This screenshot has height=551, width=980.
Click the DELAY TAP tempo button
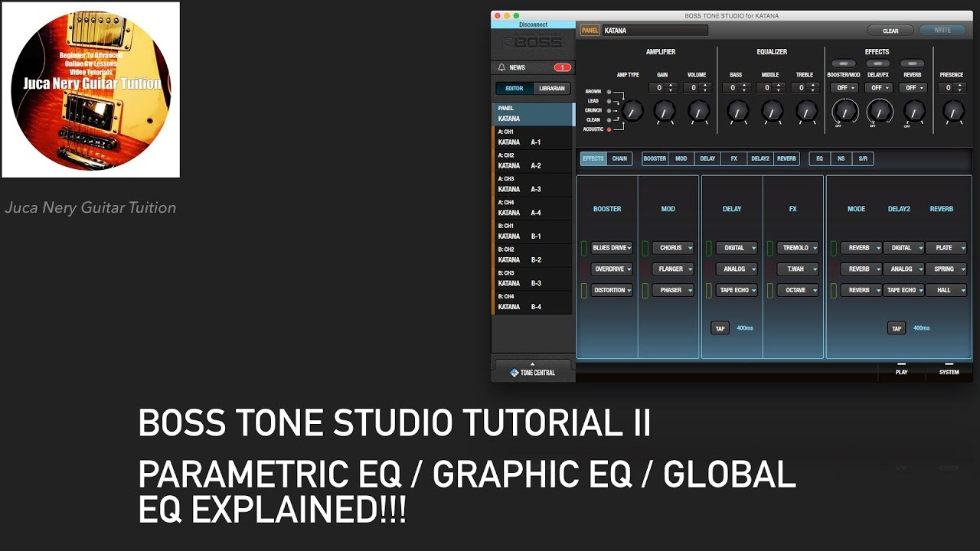click(720, 328)
